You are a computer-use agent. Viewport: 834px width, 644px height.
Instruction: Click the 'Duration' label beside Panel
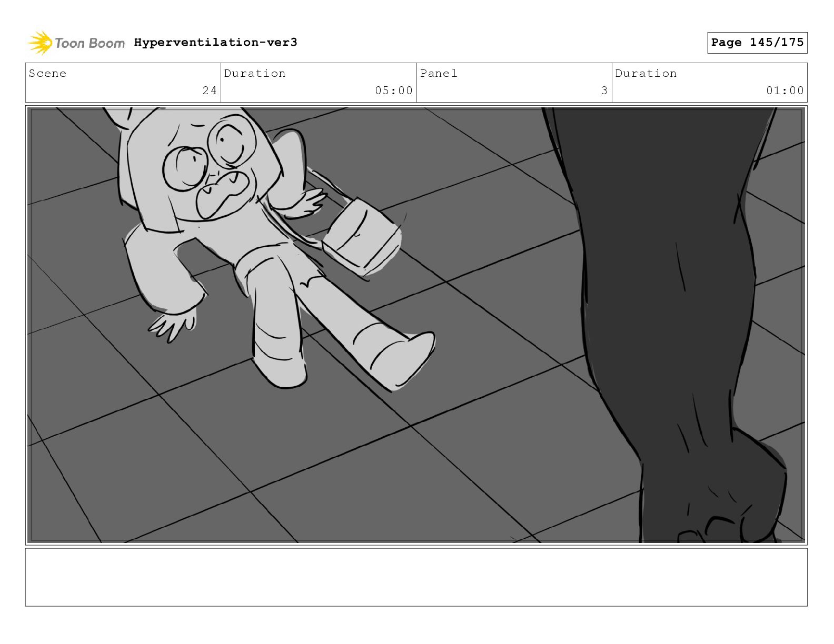coord(646,73)
